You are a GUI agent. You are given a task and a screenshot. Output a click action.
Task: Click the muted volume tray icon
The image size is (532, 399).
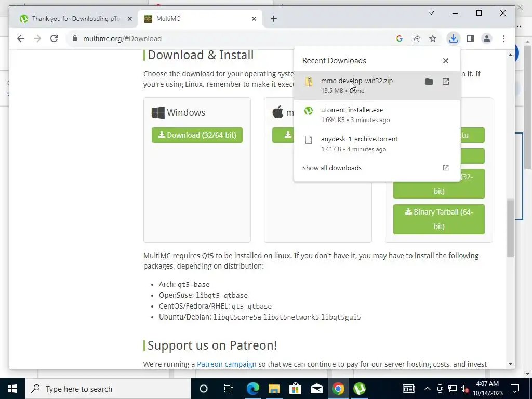click(x=465, y=389)
